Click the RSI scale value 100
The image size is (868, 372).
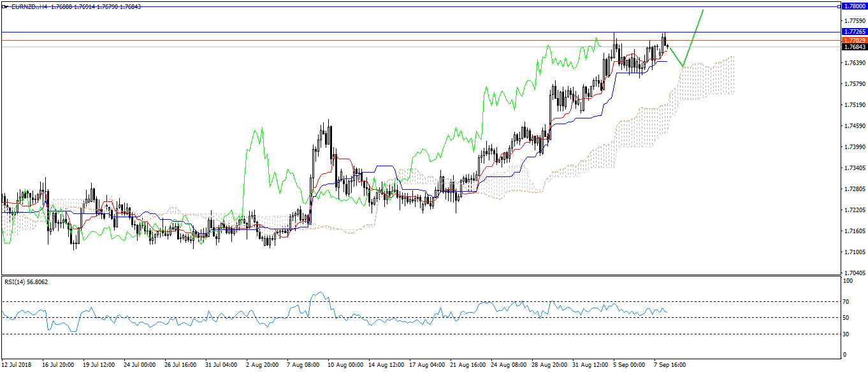(x=848, y=280)
